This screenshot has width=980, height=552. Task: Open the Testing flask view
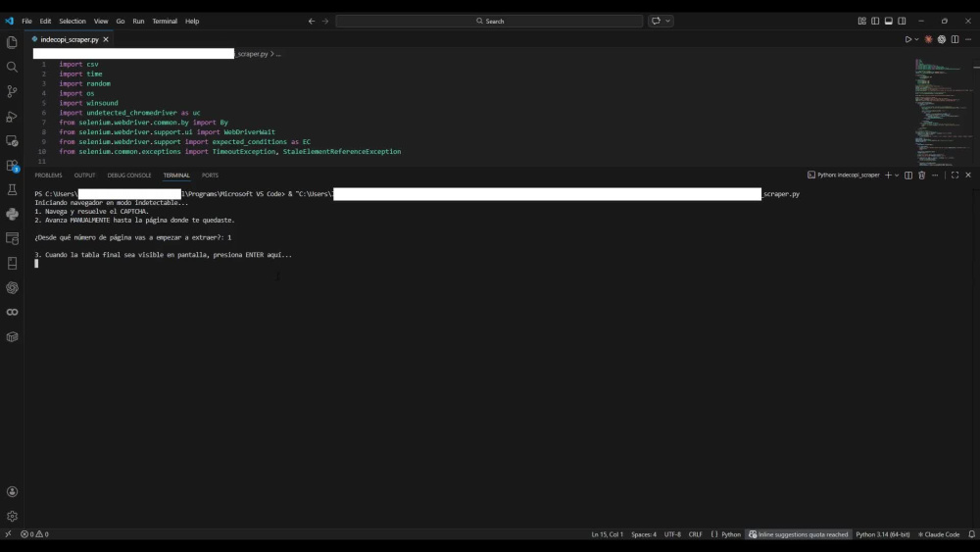coord(12,189)
